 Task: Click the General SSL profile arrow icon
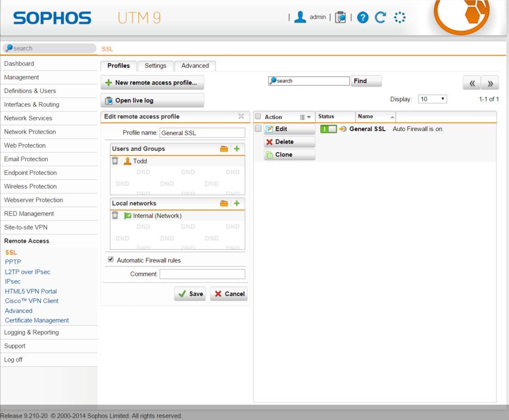coord(343,129)
